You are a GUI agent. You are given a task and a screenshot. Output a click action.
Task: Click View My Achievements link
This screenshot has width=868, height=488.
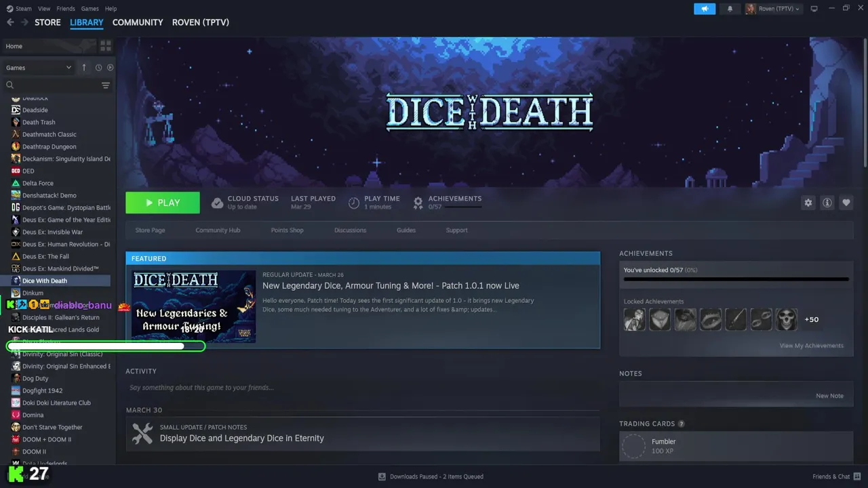[812, 346]
